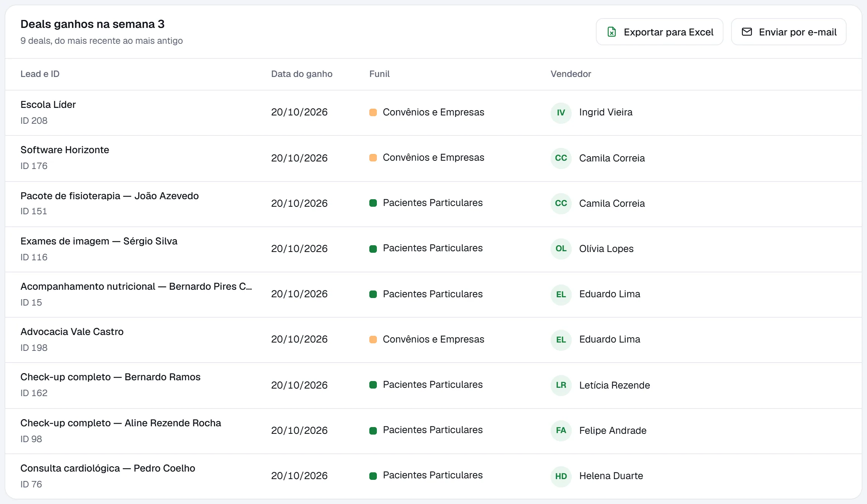The height and width of the screenshot is (504, 867).
Task: Click the vendor name Felipe Andrade
Action: pyautogui.click(x=613, y=430)
